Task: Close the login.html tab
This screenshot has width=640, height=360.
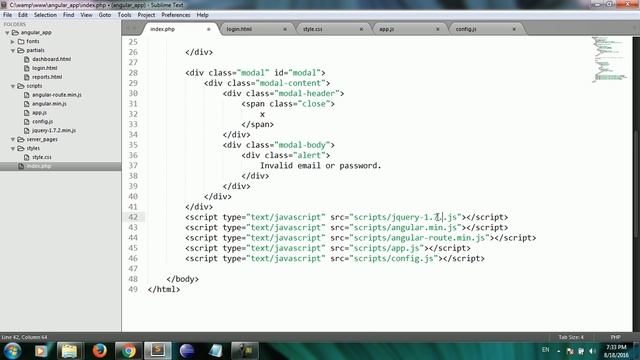Action: [285, 29]
